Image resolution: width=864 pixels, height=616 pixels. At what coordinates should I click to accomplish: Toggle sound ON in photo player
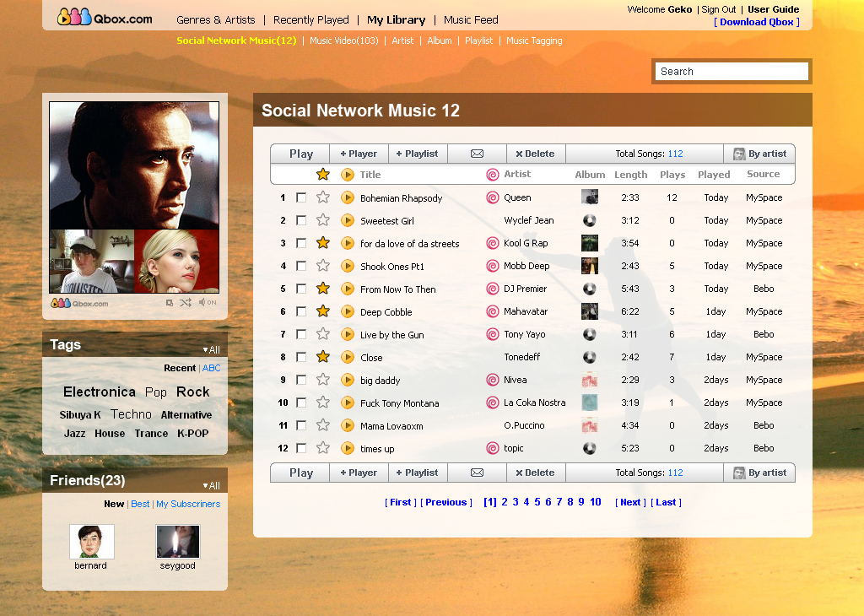click(x=208, y=302)
